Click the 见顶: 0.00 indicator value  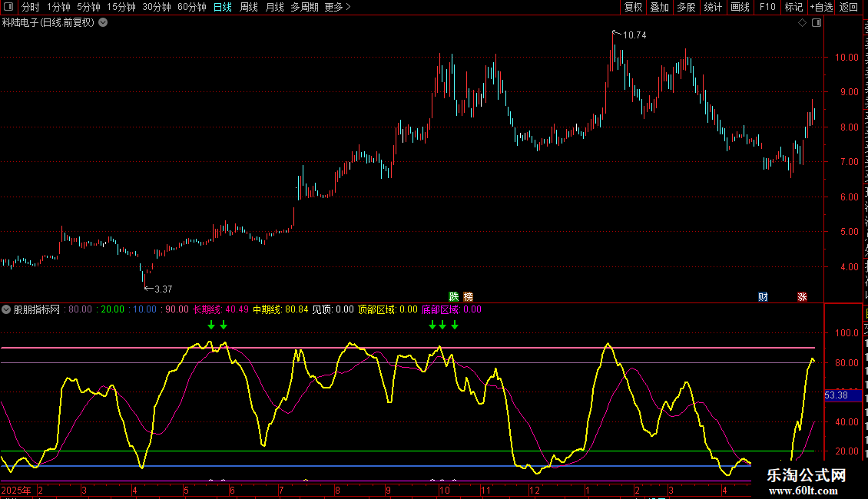[333, 309]
